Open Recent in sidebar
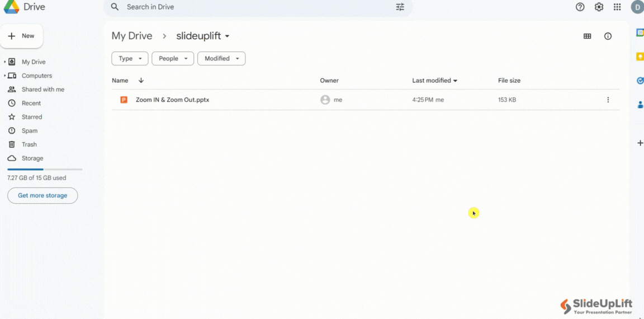 [x=31, y=103]
